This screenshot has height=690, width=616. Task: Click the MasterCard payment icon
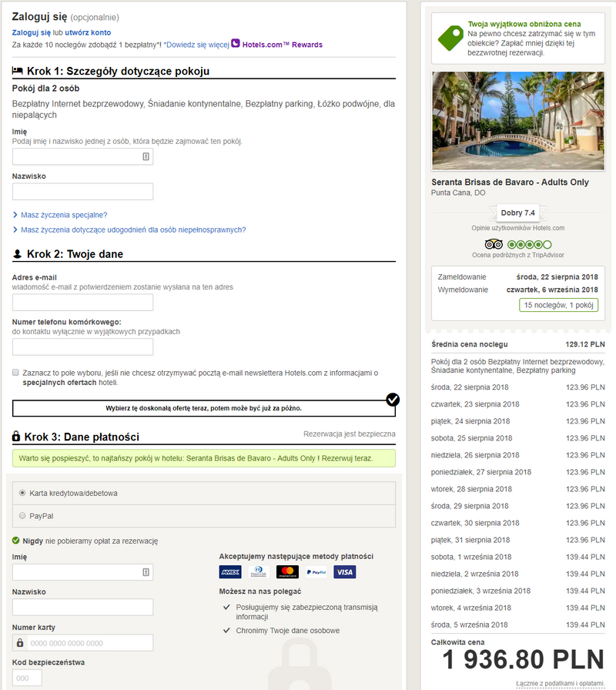pos(287,572)
